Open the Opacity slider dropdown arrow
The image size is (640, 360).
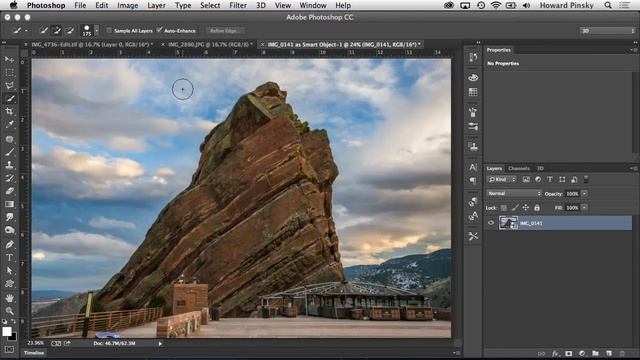(x=584, y=193)
